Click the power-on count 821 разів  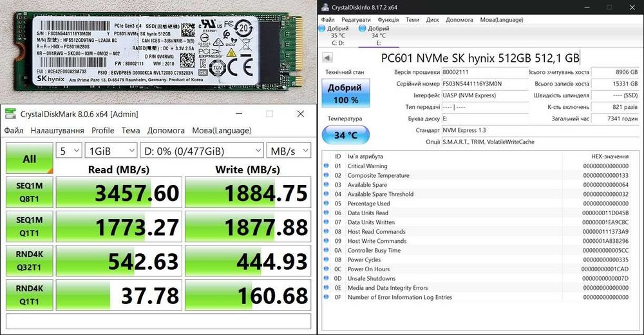point(615,107)
